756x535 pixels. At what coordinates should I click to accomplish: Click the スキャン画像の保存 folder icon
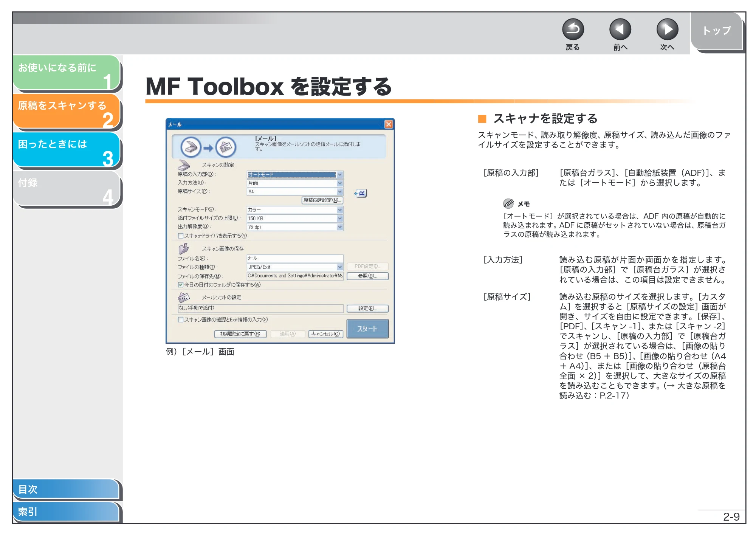pyautogui.click(x=184, y=248)
